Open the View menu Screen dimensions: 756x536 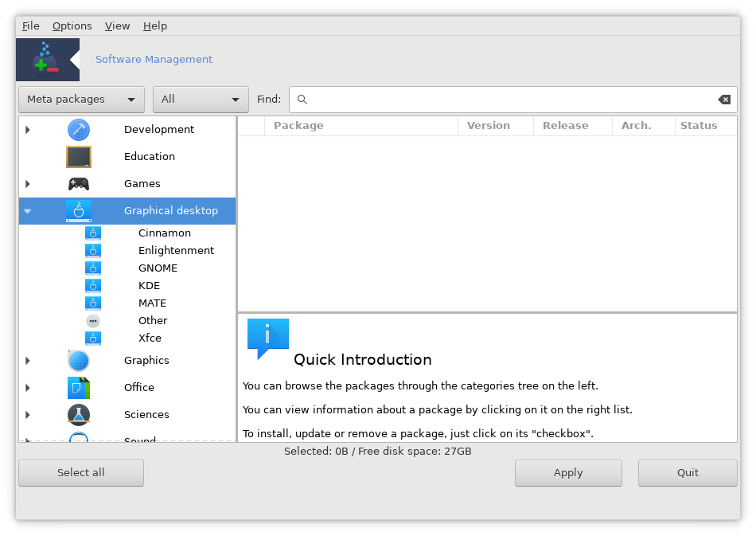click(117, 26)
